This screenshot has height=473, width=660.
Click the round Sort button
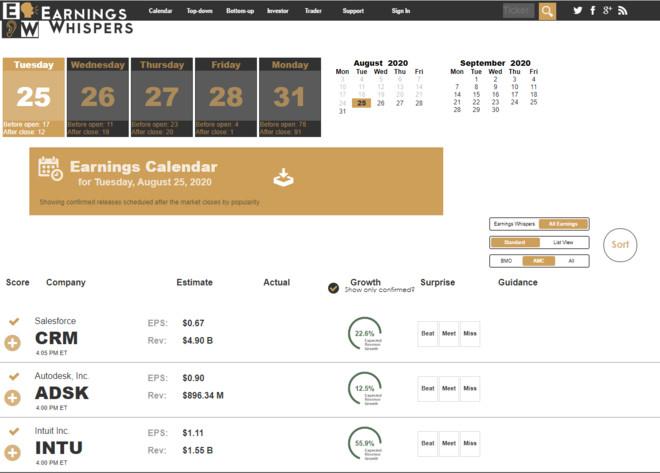(620, 245)
